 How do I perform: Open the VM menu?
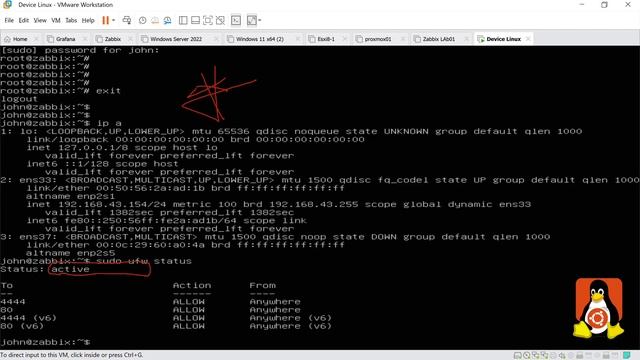click(56, 20)
